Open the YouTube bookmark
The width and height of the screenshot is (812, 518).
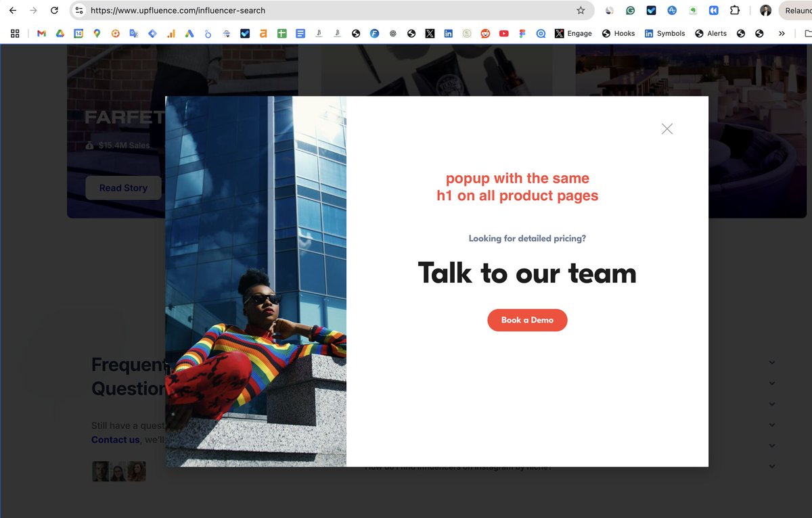click(504, 33)
